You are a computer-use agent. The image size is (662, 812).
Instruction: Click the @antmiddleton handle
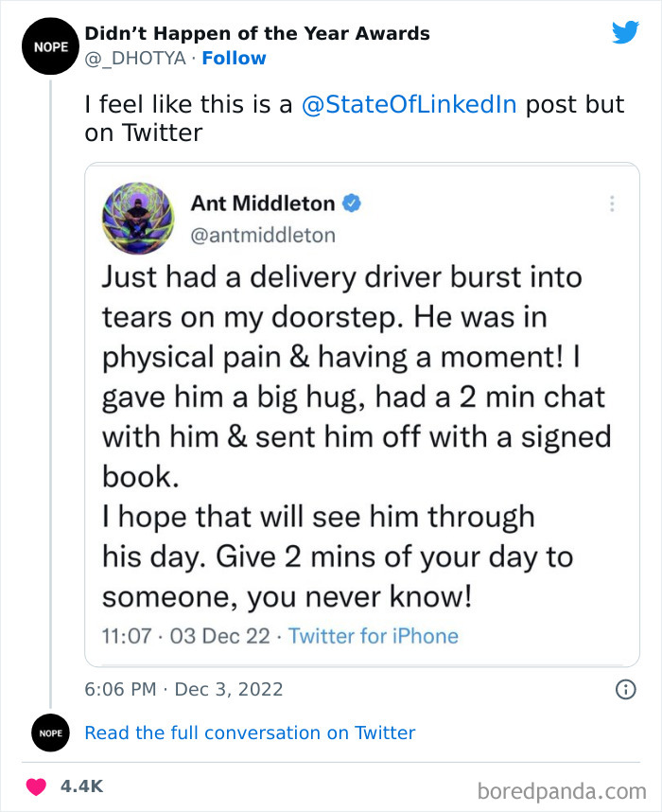263,235
